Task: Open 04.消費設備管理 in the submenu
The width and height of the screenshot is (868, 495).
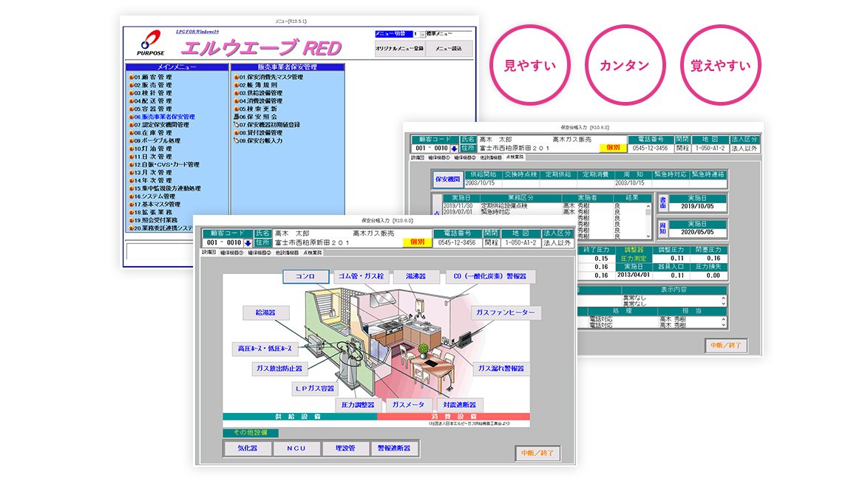Action: [261, 101]
